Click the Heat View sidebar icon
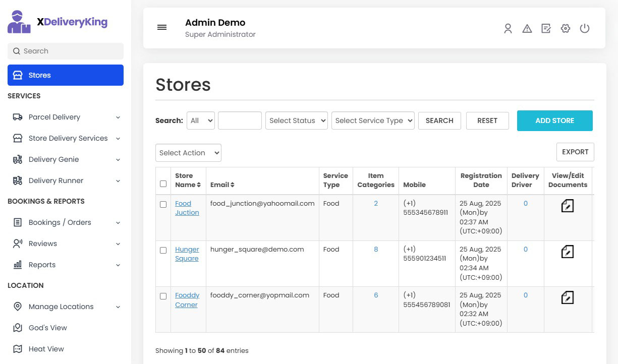Image resolution: width=618 pixels, height=364 pixels. coord(18,349)
